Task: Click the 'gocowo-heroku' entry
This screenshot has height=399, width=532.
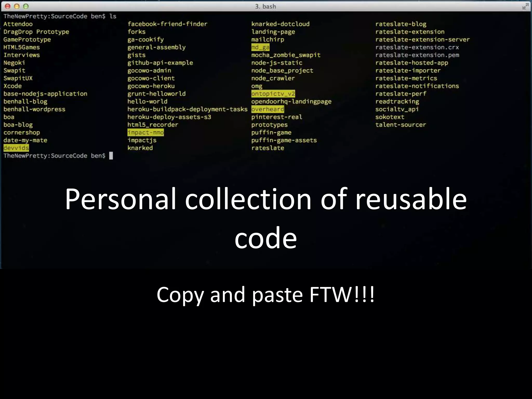Action: [x=151, y=86]
